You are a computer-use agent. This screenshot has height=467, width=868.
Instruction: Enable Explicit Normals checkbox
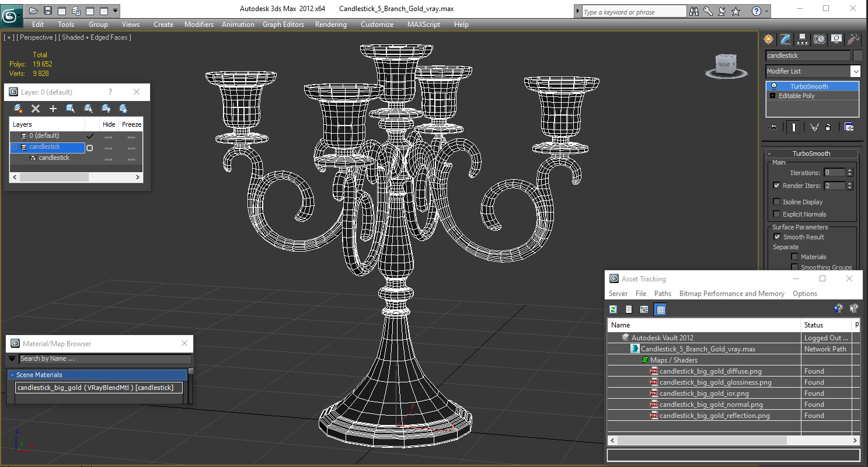(776, 214)
